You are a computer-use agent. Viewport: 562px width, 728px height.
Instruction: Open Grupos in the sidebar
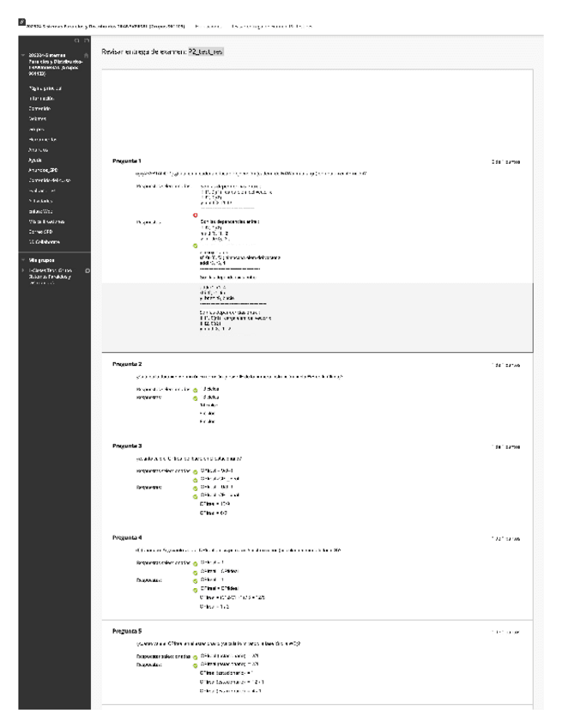[x=37, y=129]
